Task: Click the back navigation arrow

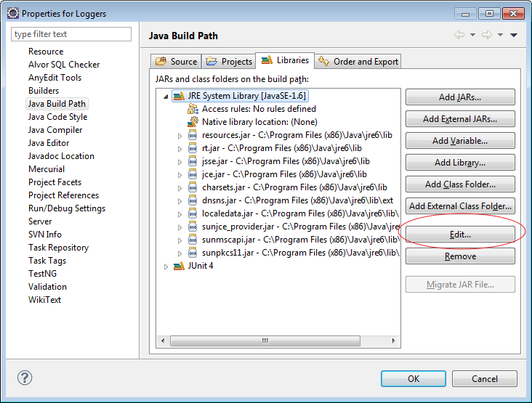Action: pos(459,35)
